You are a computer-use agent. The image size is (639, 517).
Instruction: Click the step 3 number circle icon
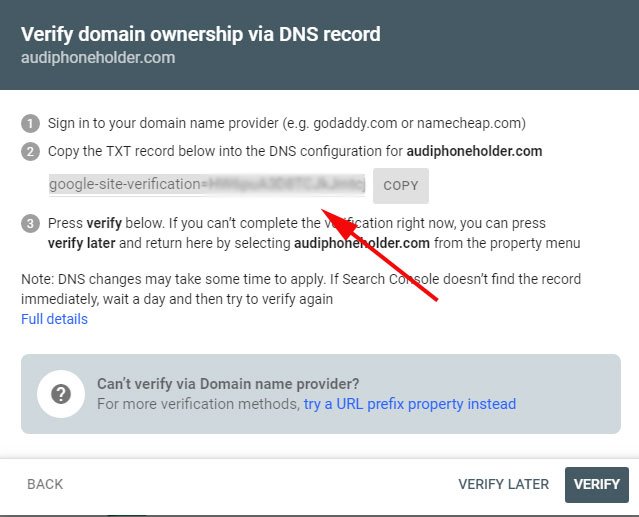(31, 224)
